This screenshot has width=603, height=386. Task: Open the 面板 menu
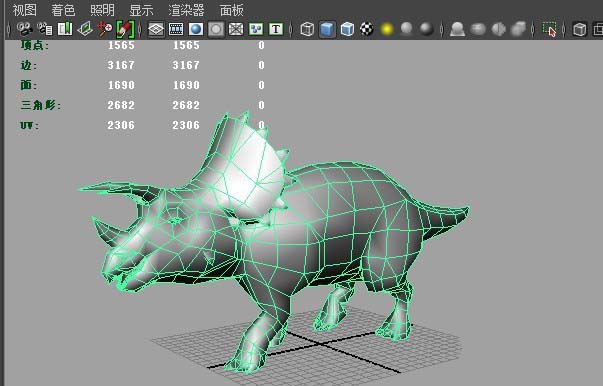(x=232, y=10)
